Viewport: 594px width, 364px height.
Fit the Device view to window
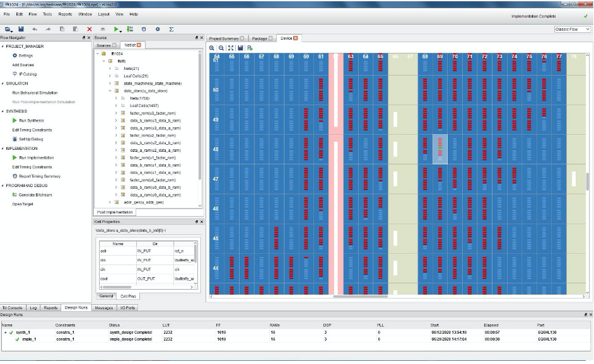231,48
